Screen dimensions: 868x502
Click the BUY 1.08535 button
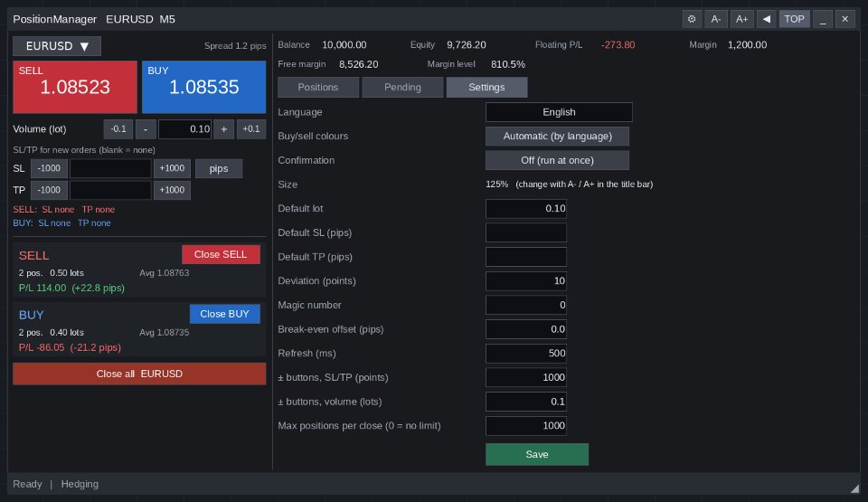[x=203, y=87]
